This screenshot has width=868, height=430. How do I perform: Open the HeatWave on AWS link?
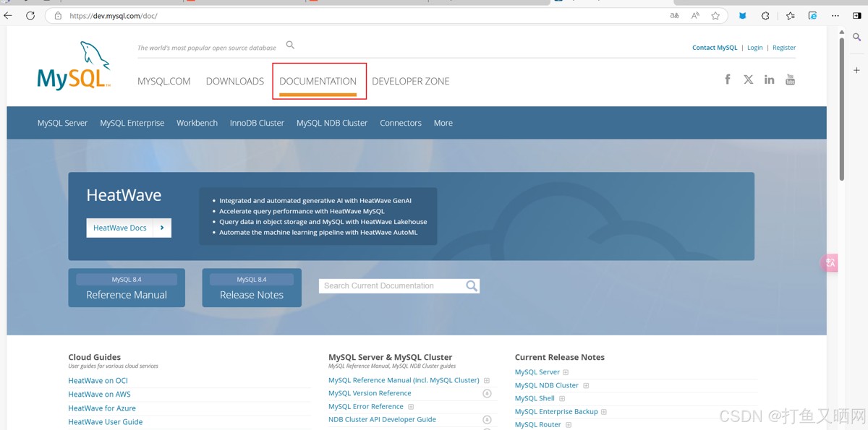pyautogui.click(x=99, y=395)
